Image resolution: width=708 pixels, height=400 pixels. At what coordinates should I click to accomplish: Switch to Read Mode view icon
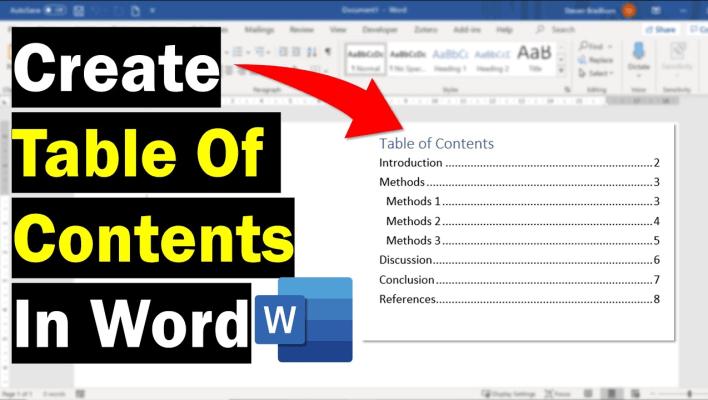[x=588, y=394]
